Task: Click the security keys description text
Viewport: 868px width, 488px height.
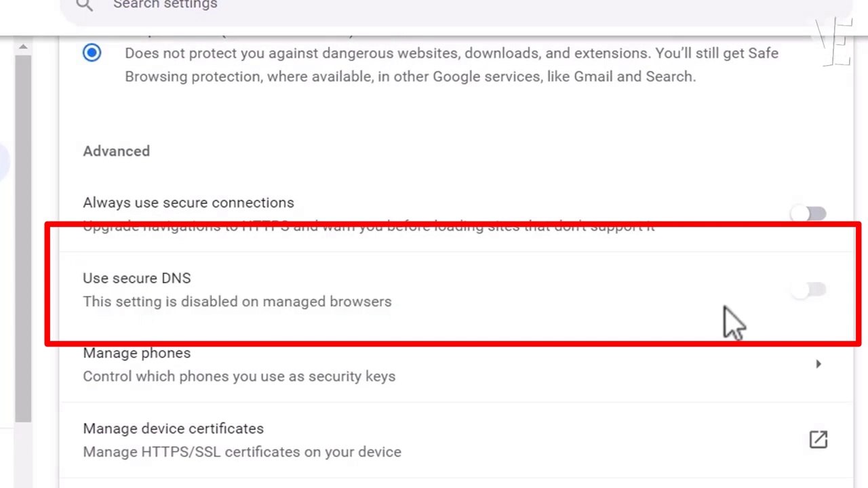Action: click(x=239, y=376)
